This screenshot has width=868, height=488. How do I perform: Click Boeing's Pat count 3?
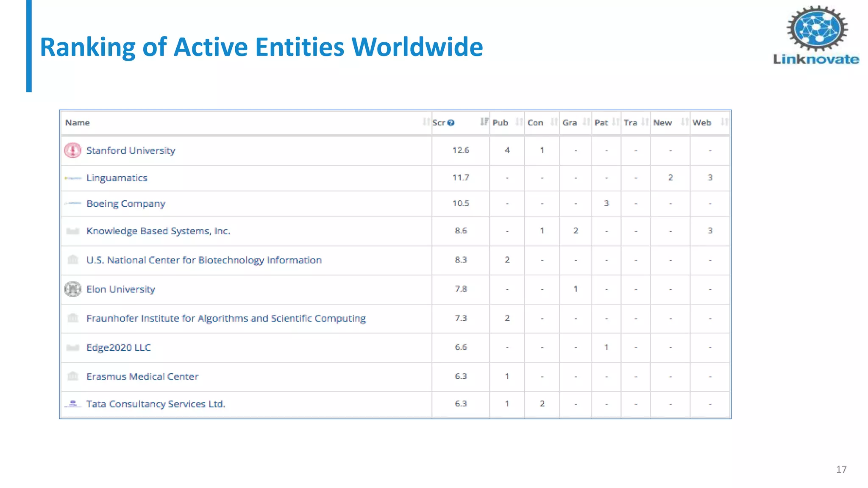point(606,203)
